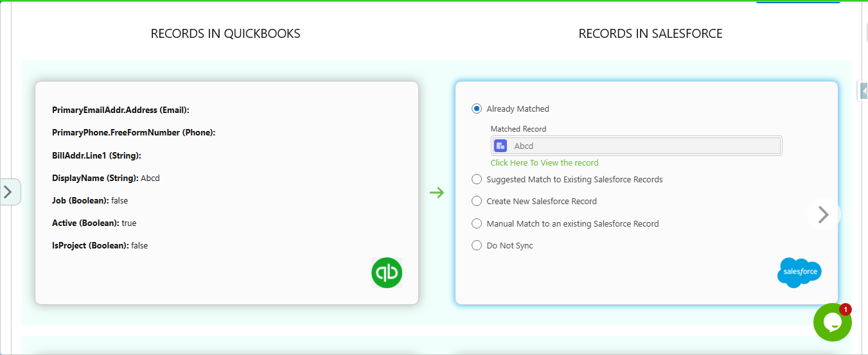The height and width of the screenshot is (355, 868).
Task: Click the RECORDS IN SALESFORCE heading
Action: click(x=651, y=33)
